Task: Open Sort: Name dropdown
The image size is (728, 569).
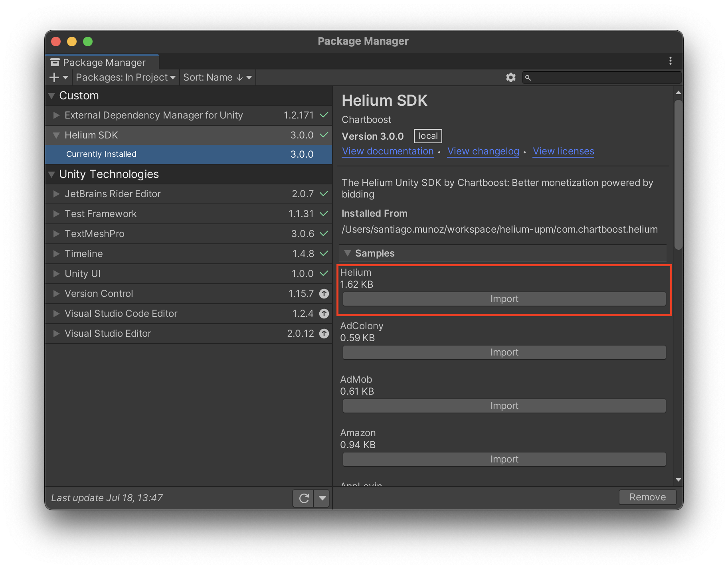Action: (x=217, y=77)
